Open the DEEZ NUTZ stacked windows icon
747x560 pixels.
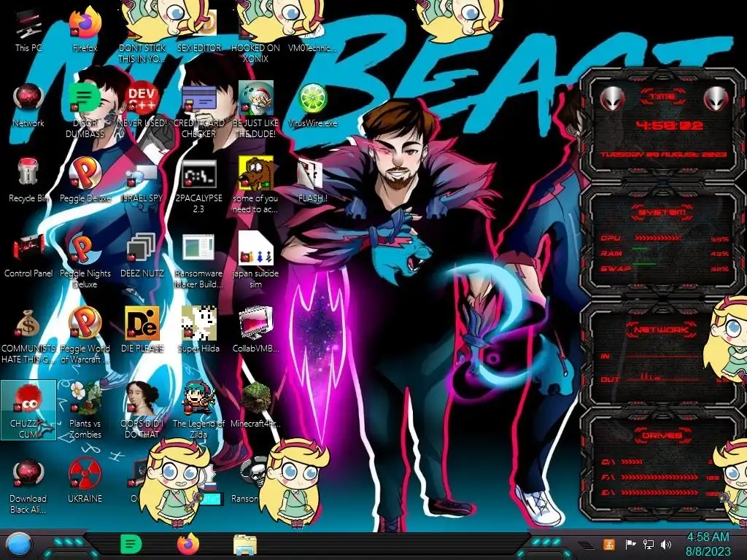142,256
